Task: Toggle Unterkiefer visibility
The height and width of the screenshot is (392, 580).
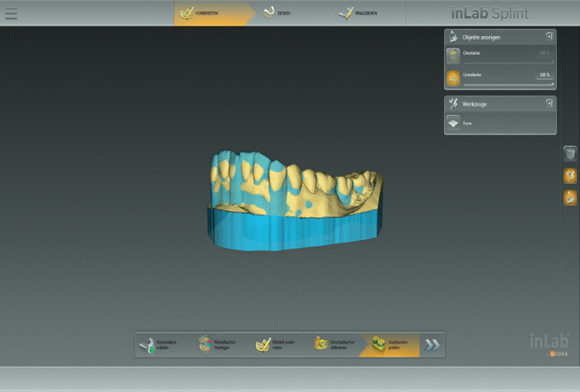Action: pos(454,77)
